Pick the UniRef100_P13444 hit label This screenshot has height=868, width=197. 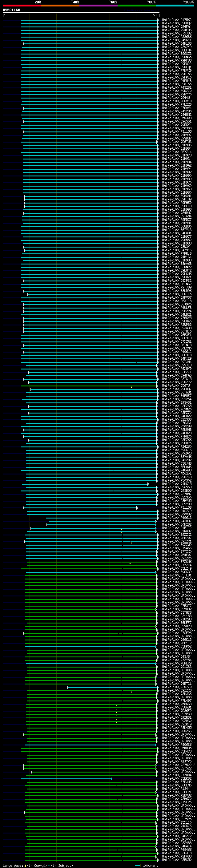(x=176, y=789)
